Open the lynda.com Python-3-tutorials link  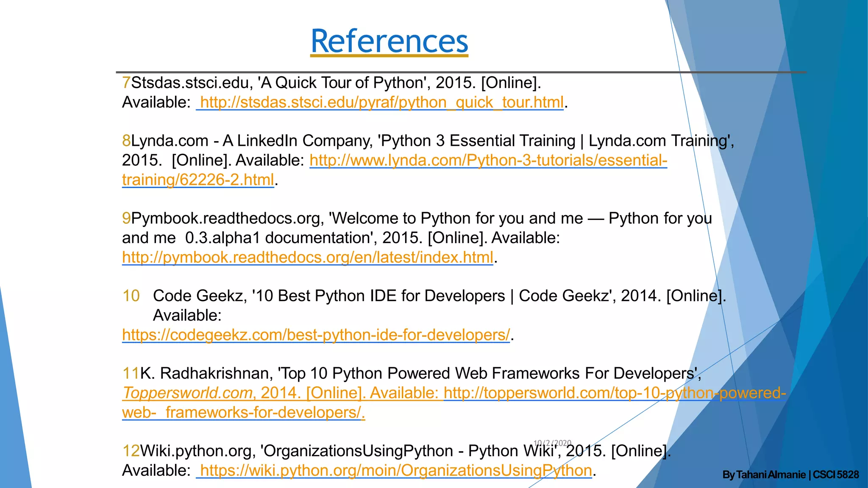point(488,160)
